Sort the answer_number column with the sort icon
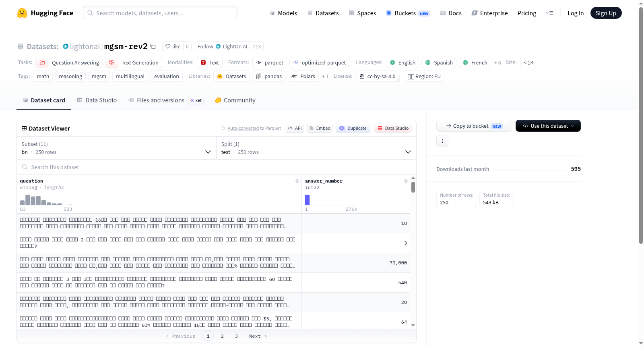The height and width of the screenshot is (347, 644). coord(406,181)
